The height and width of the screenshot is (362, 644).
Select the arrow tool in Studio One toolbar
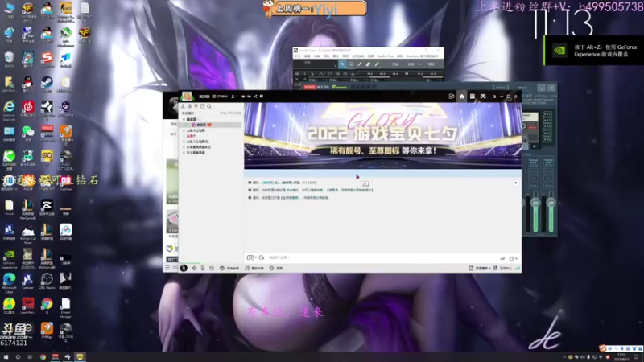[342, 64]
